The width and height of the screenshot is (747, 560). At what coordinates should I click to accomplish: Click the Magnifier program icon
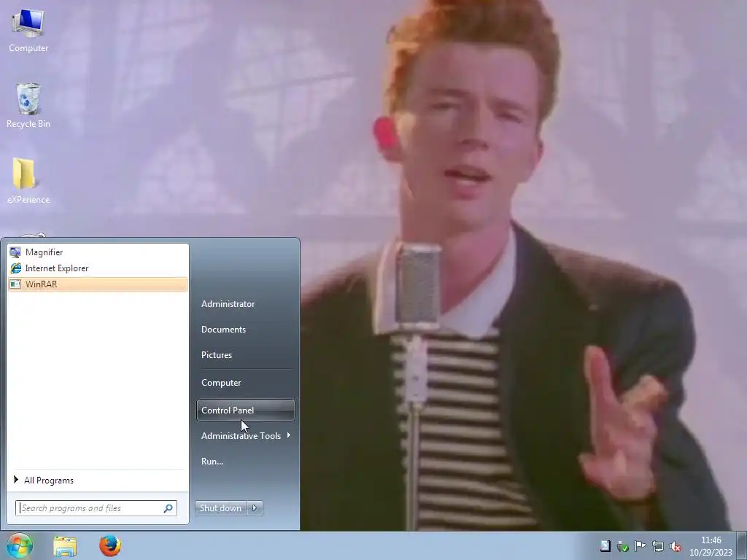click(15, 252)
